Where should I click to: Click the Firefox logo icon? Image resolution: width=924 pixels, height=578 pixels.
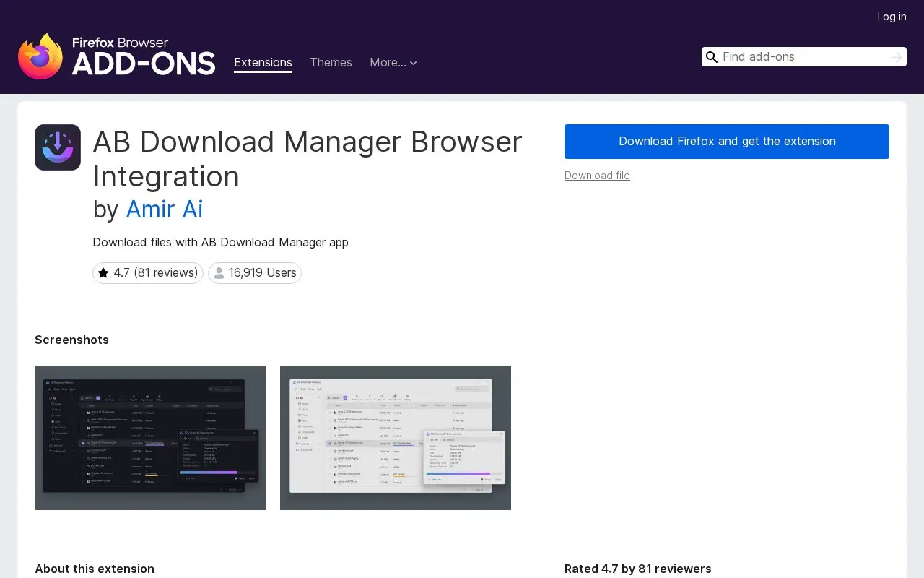point(40,56)
